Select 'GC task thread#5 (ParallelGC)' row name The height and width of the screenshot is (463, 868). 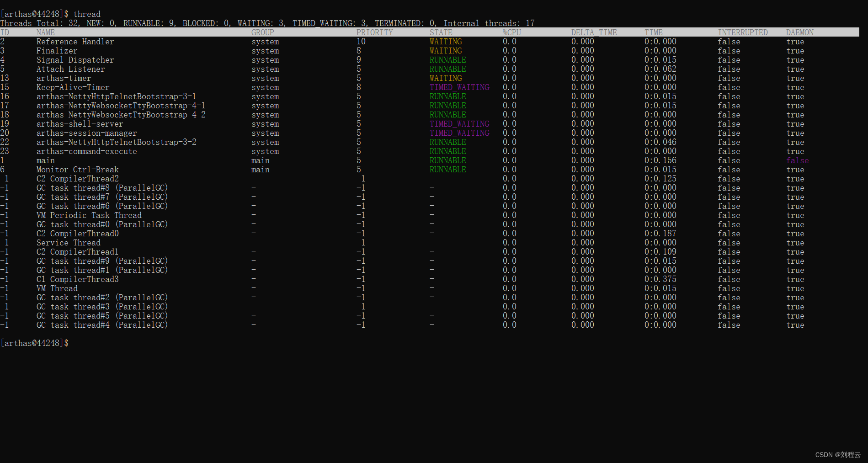(102, 316)
